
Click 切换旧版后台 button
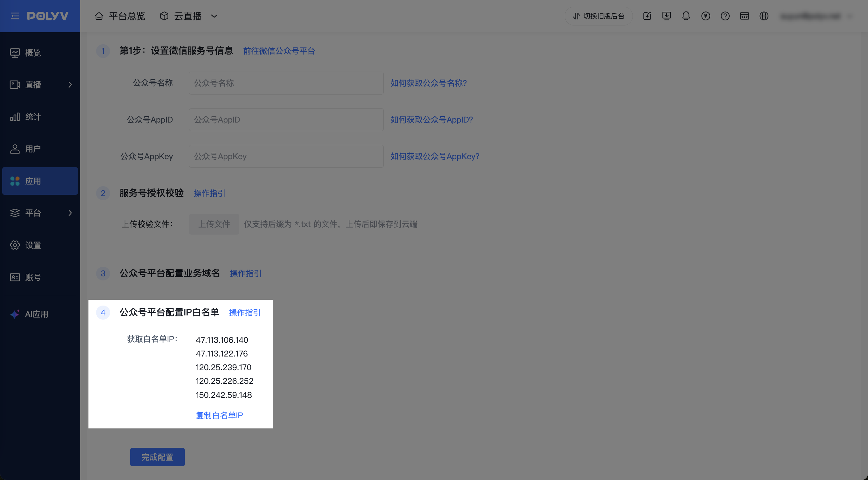click(599, 16)
